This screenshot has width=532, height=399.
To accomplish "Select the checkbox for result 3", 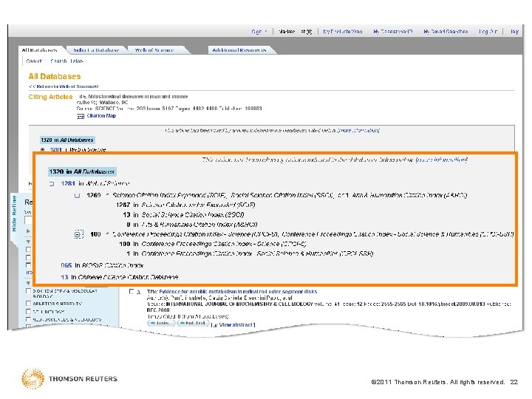I will (x=132, y=291).
